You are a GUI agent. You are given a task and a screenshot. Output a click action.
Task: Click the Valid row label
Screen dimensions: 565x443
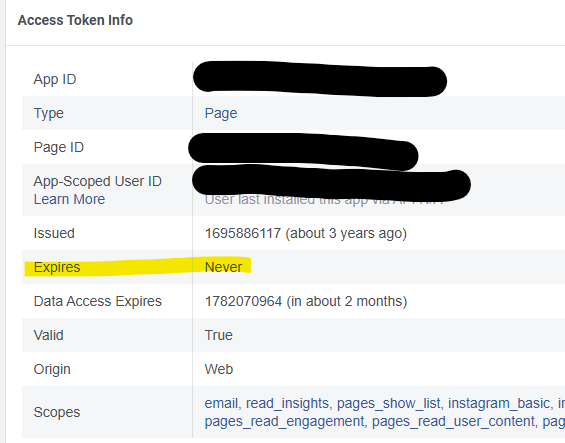[x=49, y=335]
